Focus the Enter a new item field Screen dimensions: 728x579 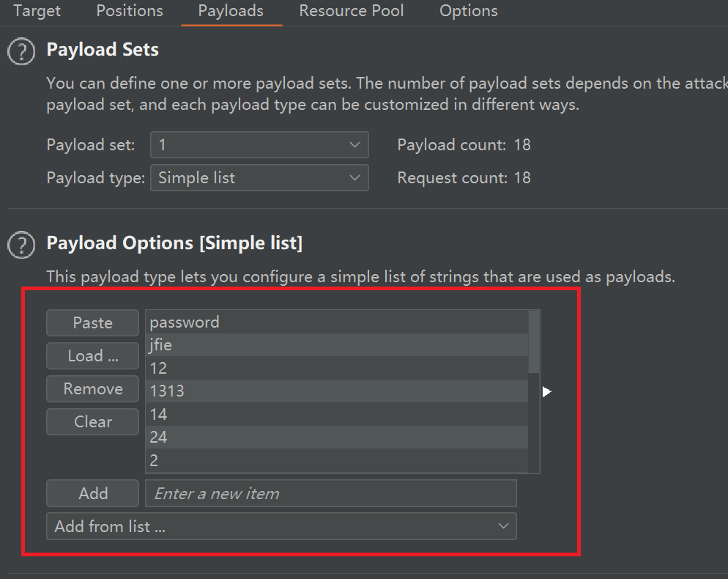coord(331,494)
